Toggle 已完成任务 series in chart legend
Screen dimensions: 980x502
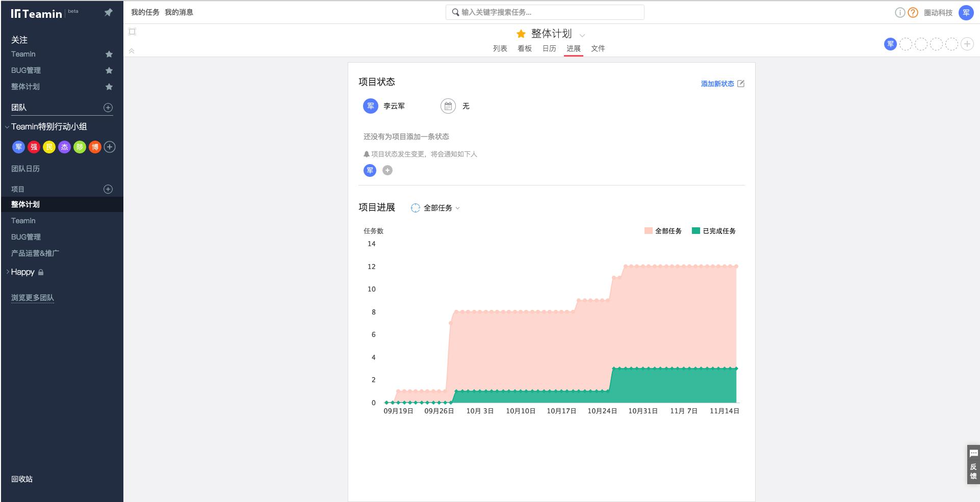pyautogui.click(x=713, y=231)
